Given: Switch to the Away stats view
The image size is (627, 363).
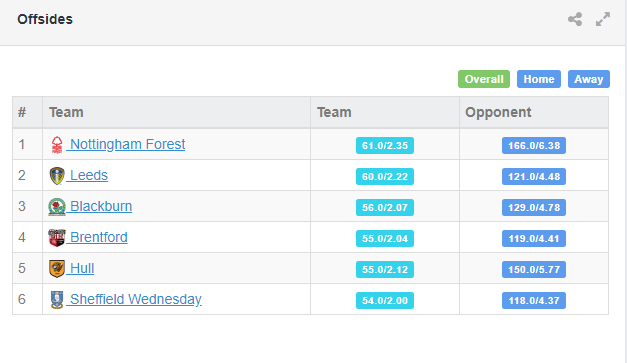Looking at the screenshot, I should pyautogui.click(x=589, y=79).
